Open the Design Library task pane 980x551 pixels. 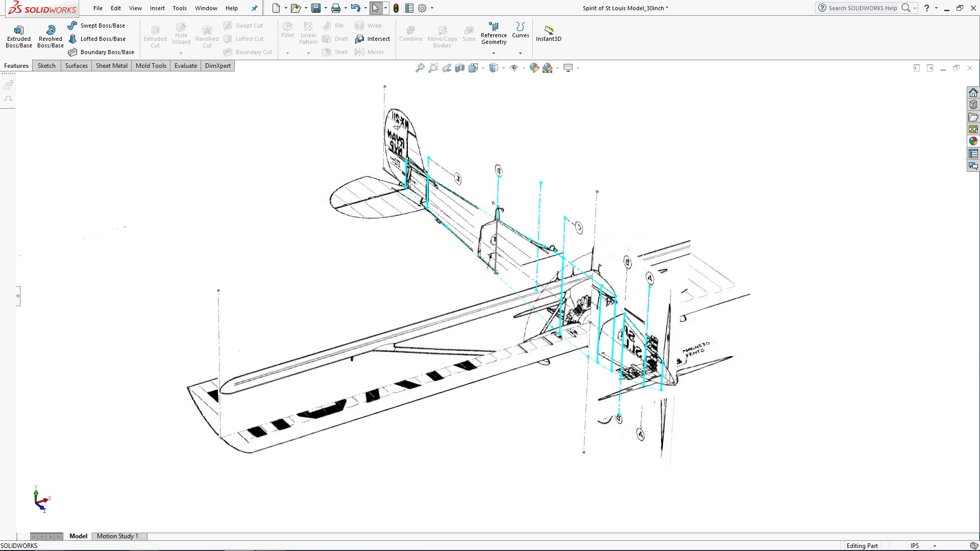click(x=973, y=104)
